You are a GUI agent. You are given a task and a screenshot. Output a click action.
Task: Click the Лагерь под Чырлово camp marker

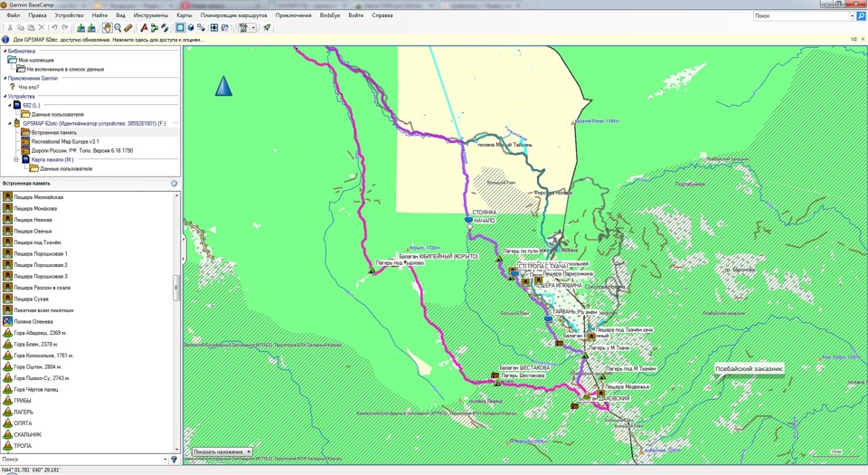372,271
